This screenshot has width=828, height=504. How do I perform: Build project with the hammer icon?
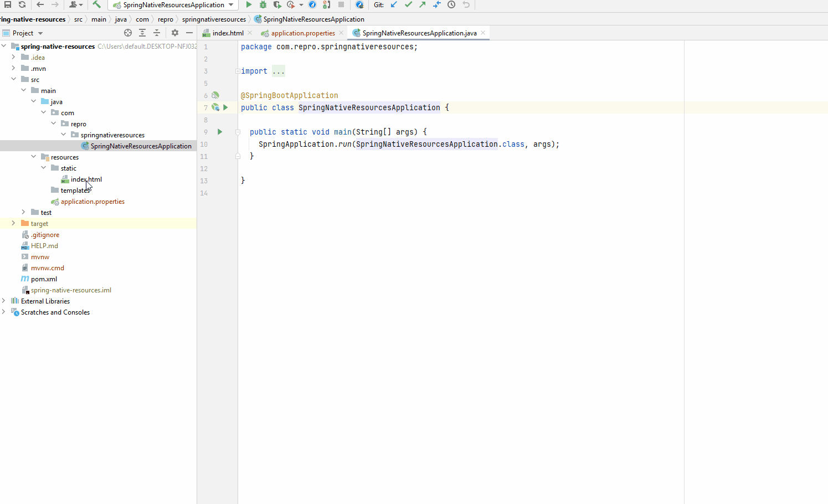tap(96, 4)
